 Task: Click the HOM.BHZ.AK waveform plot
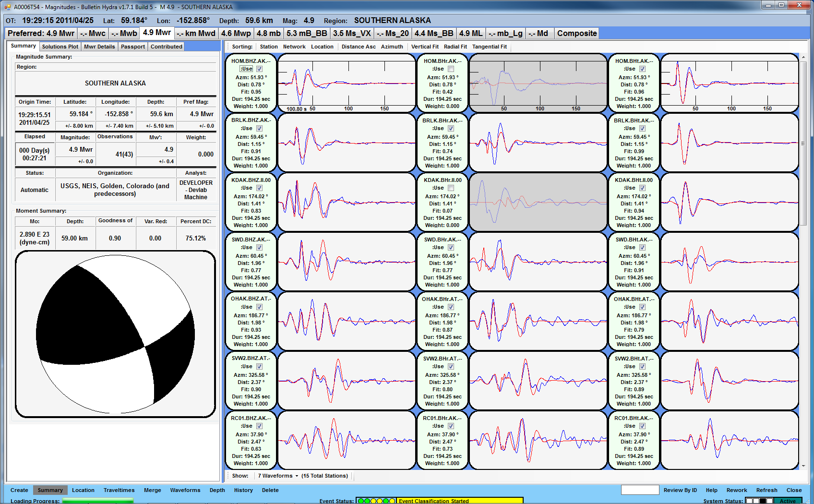[x=347, y=83]
